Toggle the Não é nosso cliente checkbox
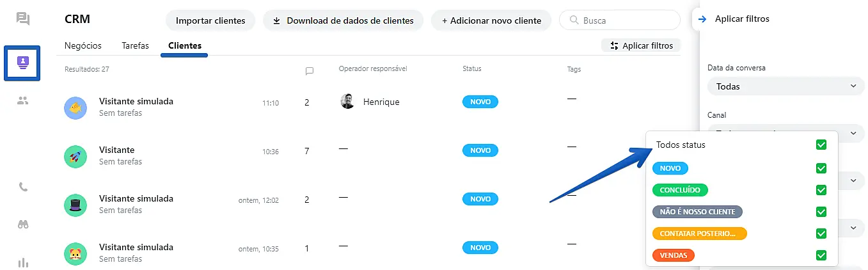Viewport: 868px width, 270px height. pos(821,212)
